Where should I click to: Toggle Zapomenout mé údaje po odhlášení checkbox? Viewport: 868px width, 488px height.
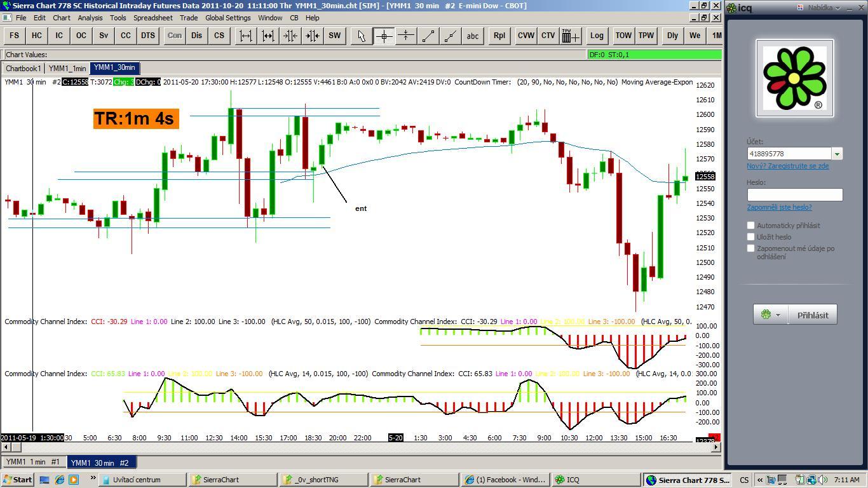pos(750,248)
